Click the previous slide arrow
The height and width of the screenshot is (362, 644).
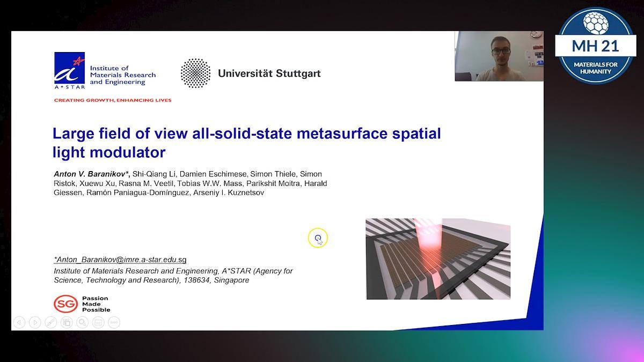[19, 322]
